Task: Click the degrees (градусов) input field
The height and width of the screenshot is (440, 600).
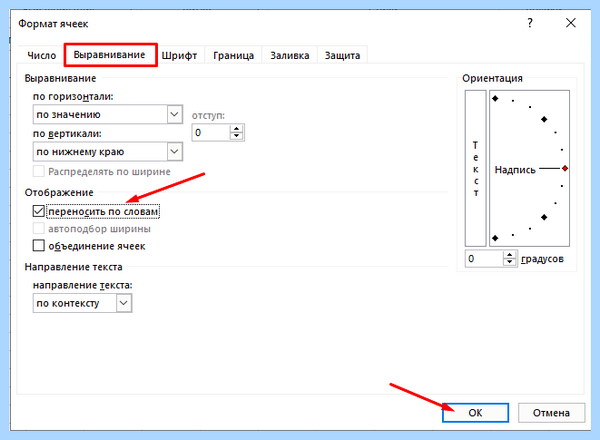Action: [x=484, y=259]
